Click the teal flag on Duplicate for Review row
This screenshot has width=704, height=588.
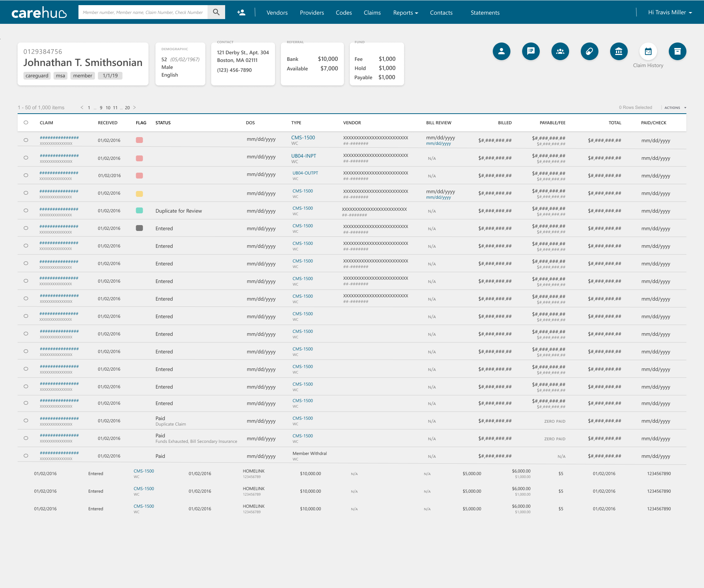point(139,210)
